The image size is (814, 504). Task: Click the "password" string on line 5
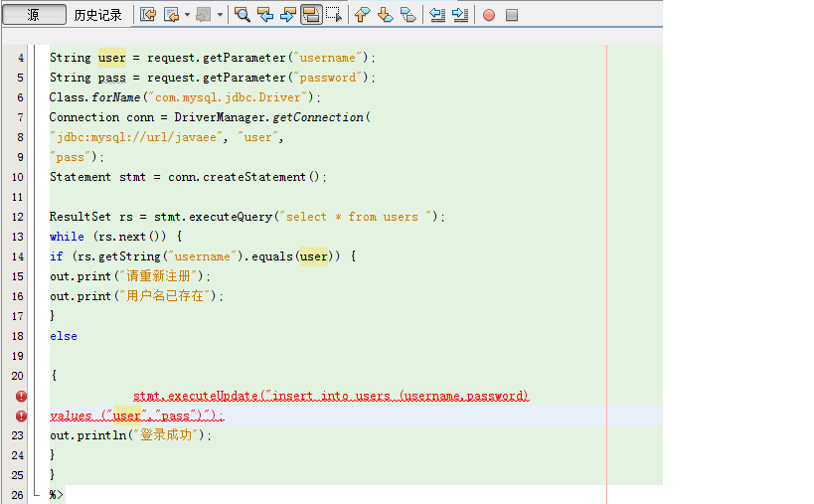click(x=327, y=78)
